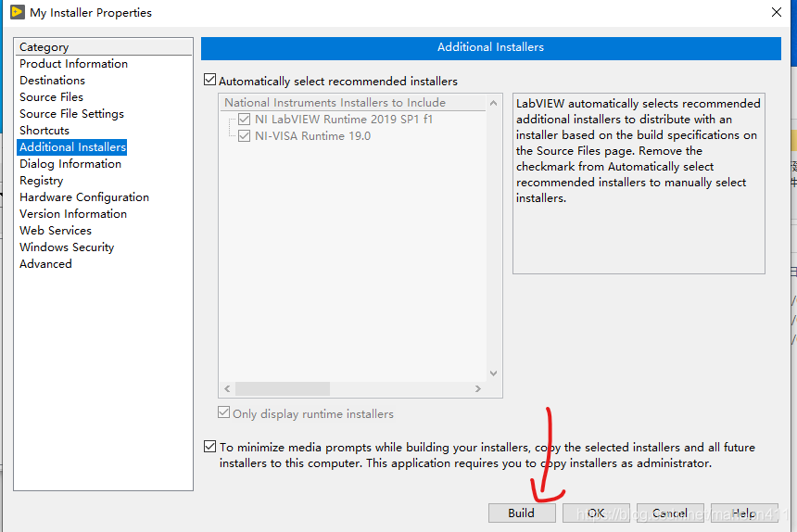Select the Shortcuts category
The height and width of the screenshot is (532, 797).
tap(44, 131)
